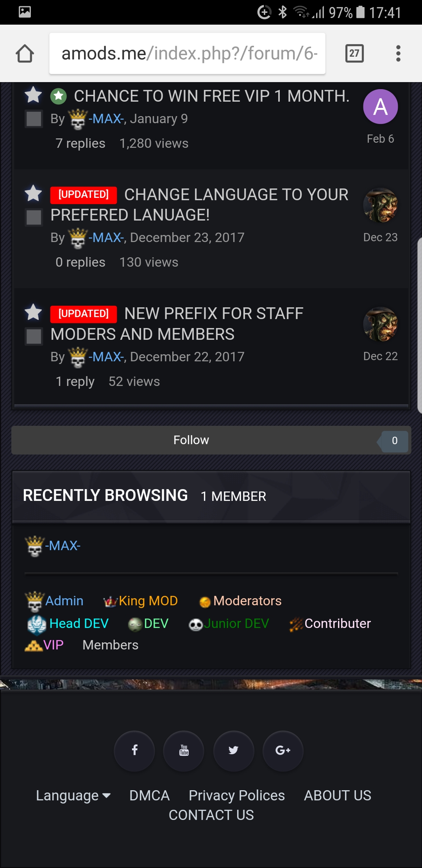Open the Twitter social icon
Image resolution: width=422 pixels, height=868 pixels.
(x=234, y=751)
